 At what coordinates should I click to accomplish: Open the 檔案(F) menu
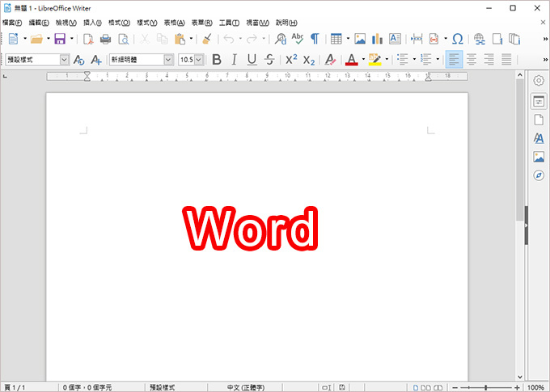point(12,23)
